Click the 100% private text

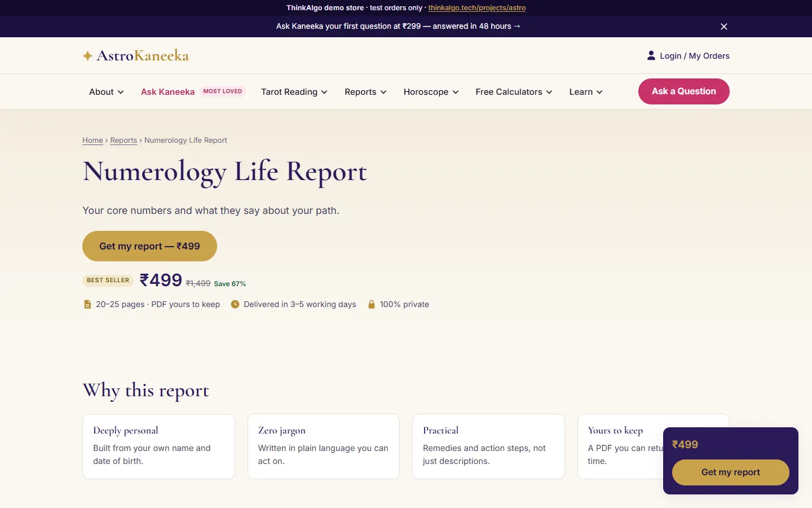click(x=404, y=304)
